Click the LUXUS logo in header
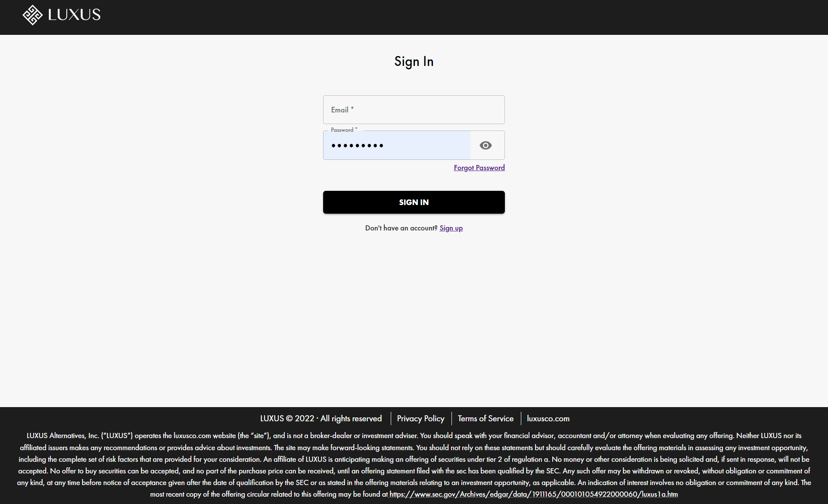828x504 pixels. coord(62,15)
